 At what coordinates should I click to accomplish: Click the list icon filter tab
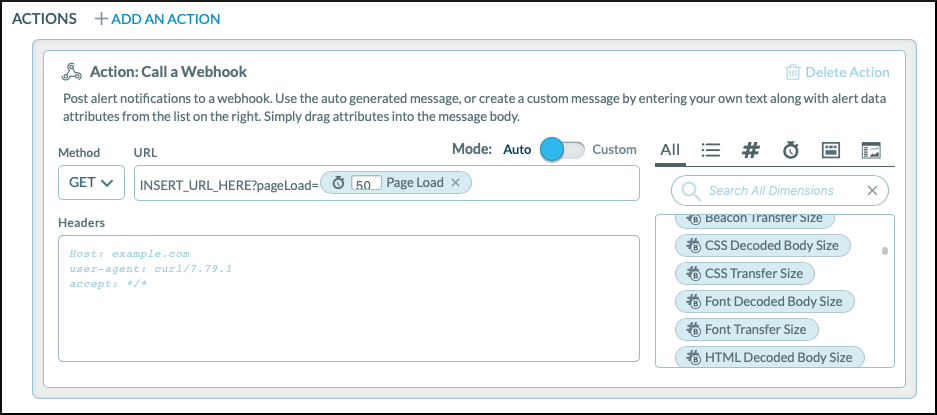[711, 150]
